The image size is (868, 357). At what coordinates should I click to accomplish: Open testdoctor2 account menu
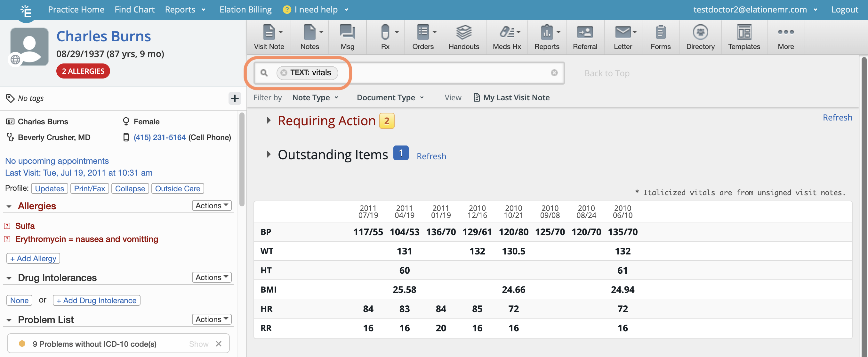[755, 9]
